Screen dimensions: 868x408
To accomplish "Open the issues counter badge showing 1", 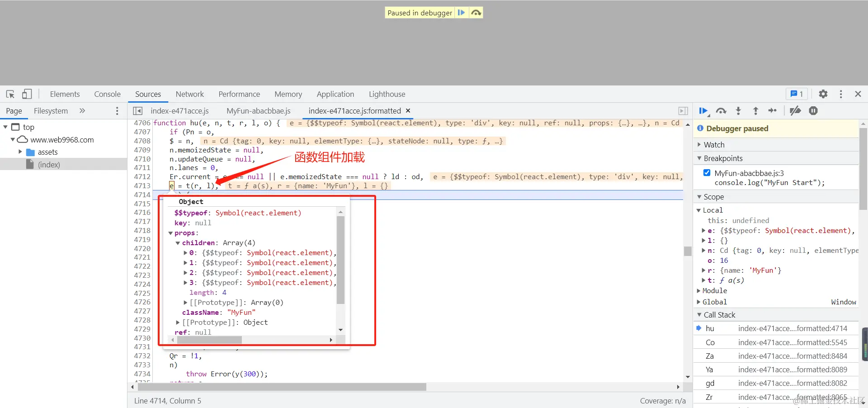I will tap(797, 94).
